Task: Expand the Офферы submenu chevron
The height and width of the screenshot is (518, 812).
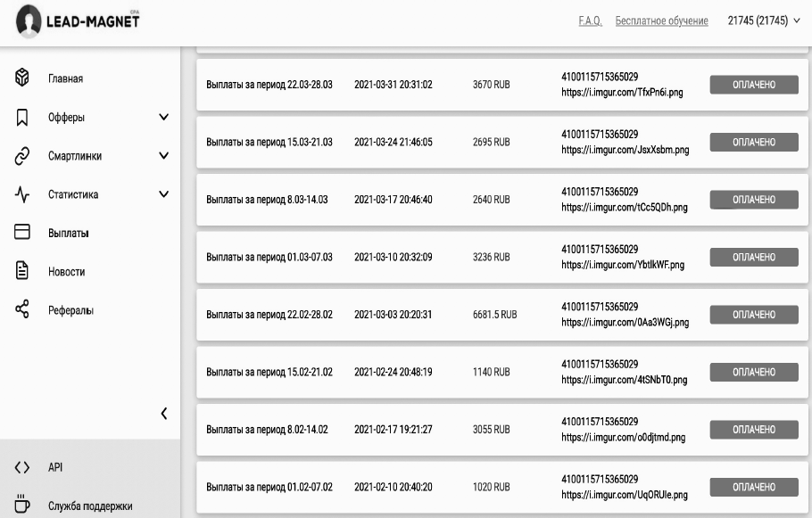Action: 163,117
